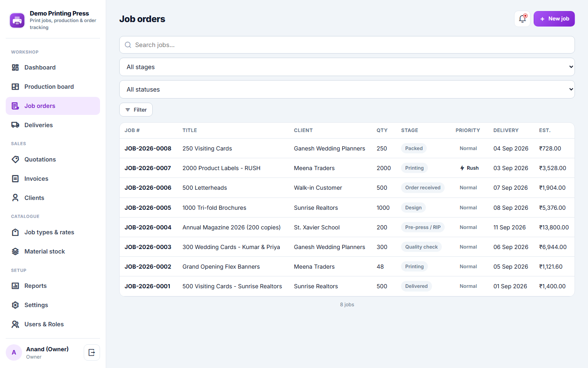The width and height of the screenshot is (588, 368).
Task: Click the DELIVERY column header
Action: (506, 130)
